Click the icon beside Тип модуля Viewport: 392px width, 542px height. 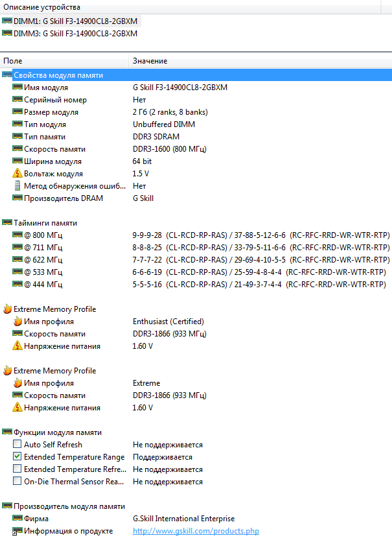click(17, 124)
